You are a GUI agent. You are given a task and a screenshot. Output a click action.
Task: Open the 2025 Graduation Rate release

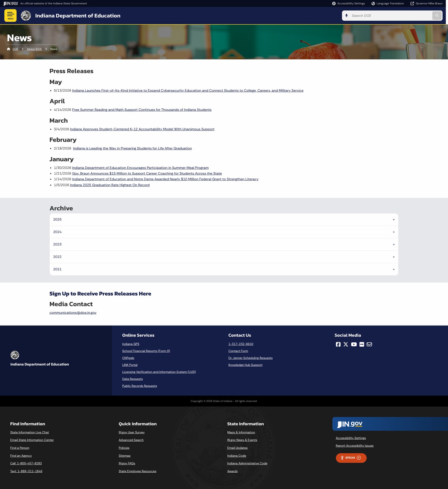110,185
